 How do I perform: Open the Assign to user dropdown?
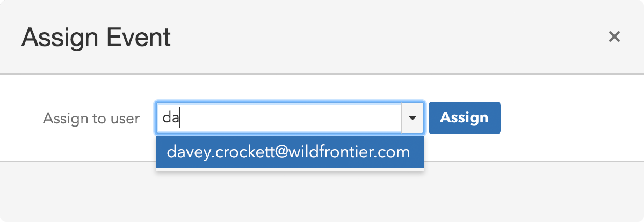pos(413,117)
